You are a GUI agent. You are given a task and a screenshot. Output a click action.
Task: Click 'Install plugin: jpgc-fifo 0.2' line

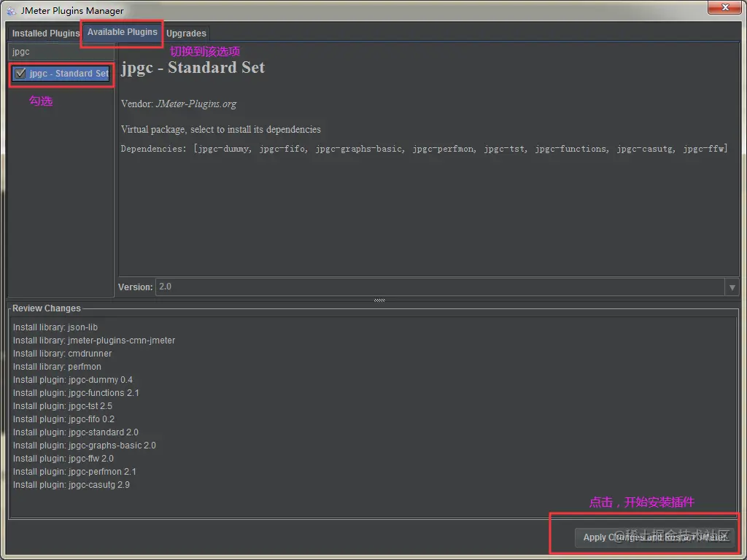tap(64, 419)
